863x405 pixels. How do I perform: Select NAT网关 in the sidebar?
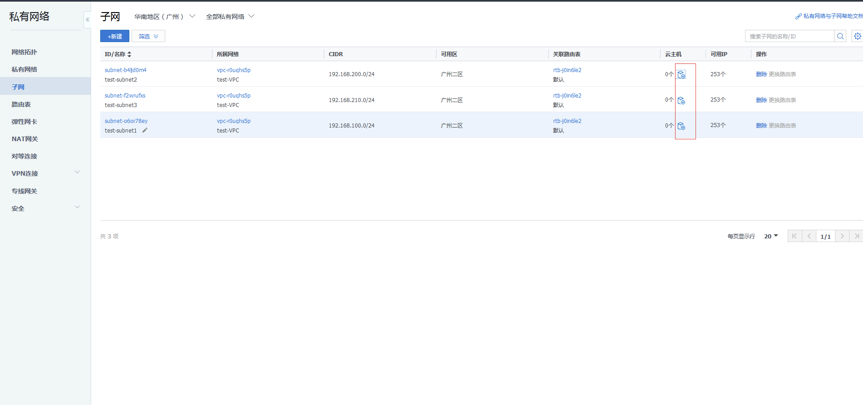click(x=25, y=139)
